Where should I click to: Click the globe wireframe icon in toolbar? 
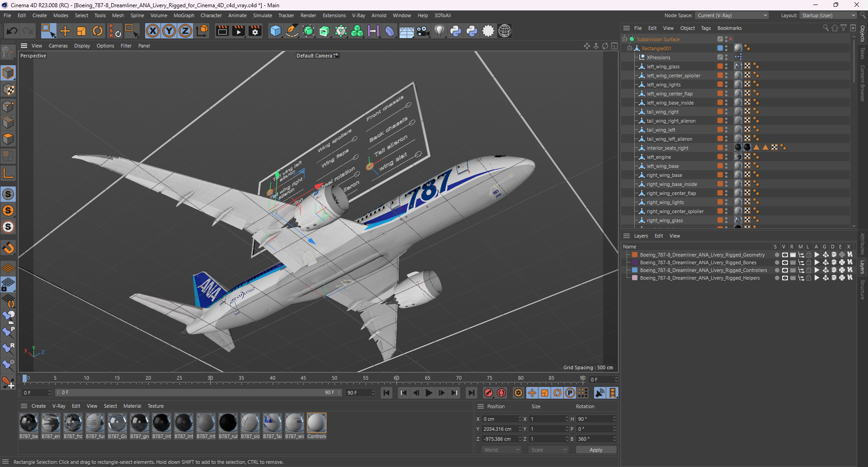(505, 31)
